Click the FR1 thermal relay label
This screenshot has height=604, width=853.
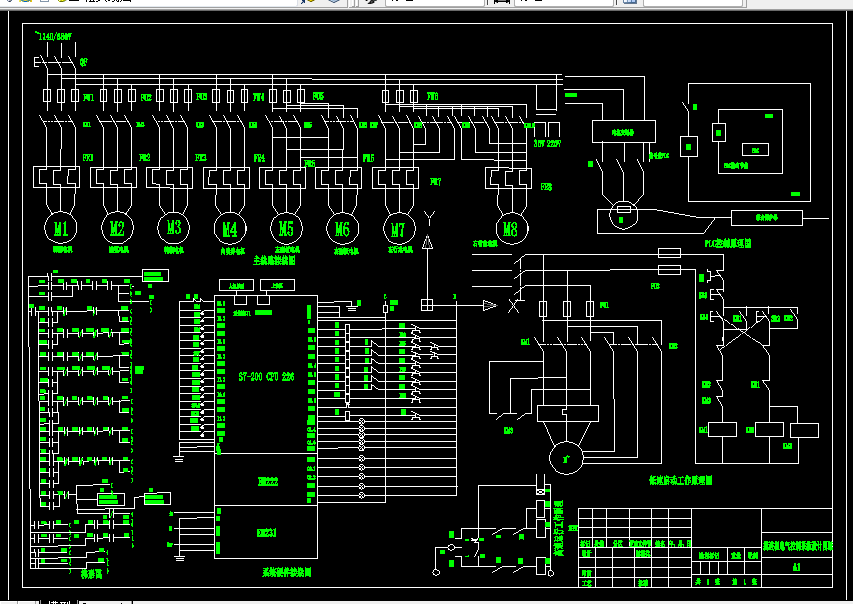point(88,157)
